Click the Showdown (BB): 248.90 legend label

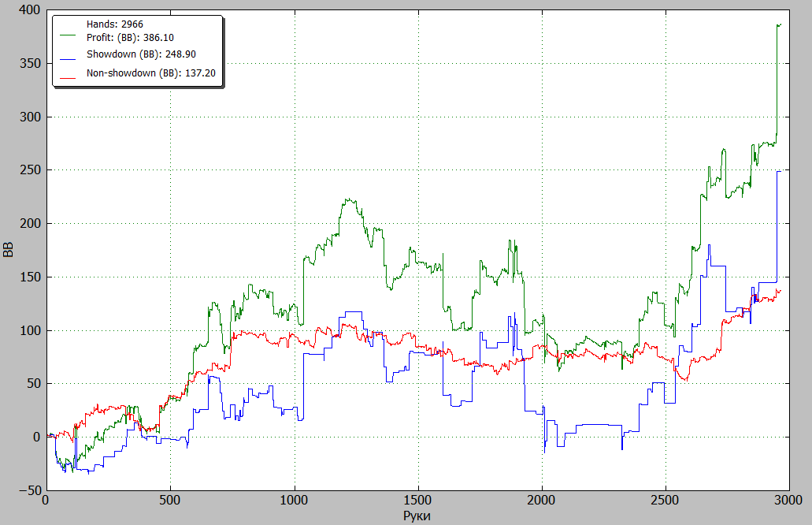[141, 54]
